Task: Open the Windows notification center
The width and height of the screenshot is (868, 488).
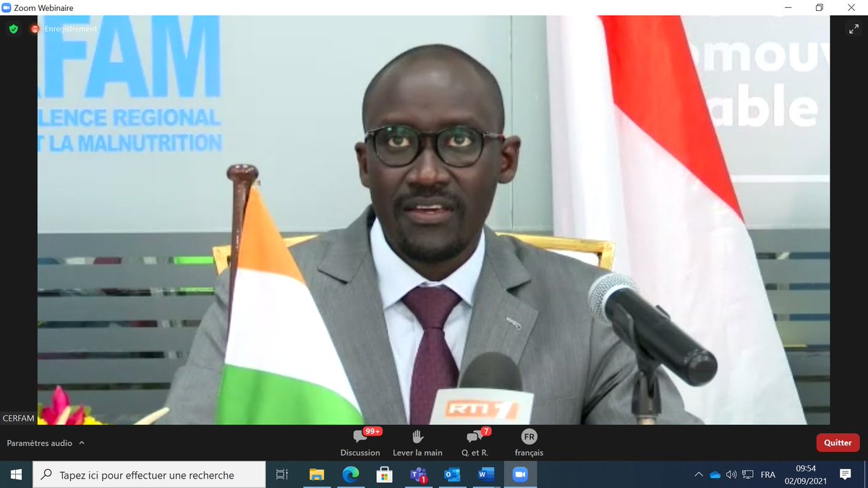Action: pos(846,475)
